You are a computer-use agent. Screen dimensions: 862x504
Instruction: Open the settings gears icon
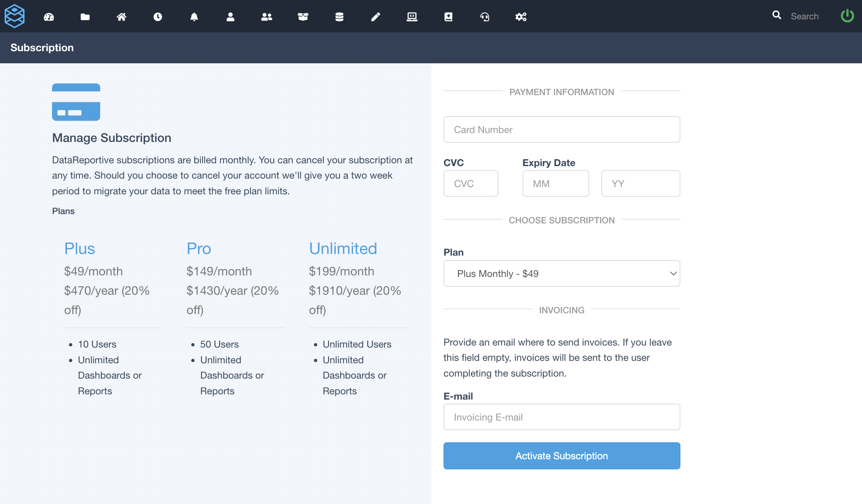click(521, 17)
